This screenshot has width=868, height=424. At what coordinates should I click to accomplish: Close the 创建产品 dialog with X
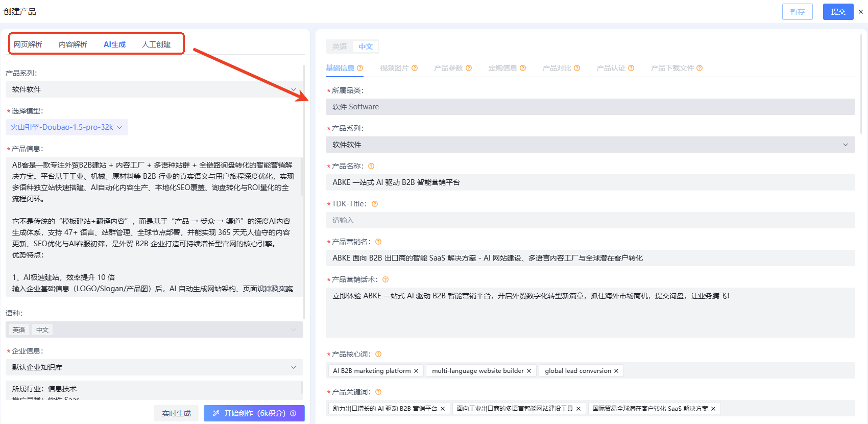click(x=860, y=12)
